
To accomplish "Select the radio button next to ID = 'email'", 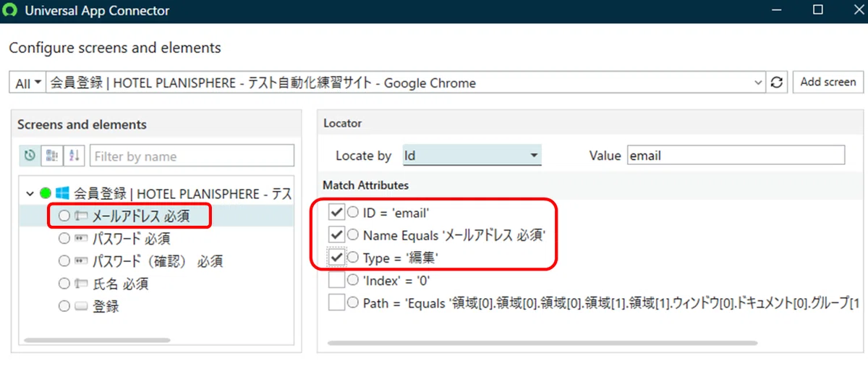I will [353, 213].
